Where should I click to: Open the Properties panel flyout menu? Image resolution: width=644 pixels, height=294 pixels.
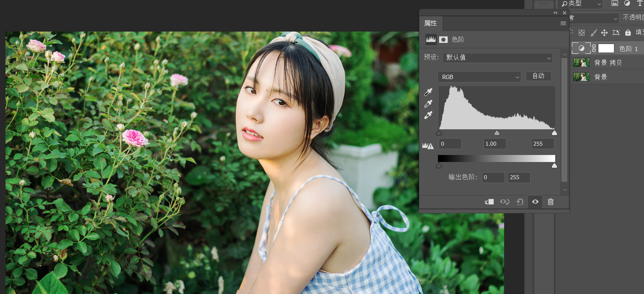click(563, 23)
